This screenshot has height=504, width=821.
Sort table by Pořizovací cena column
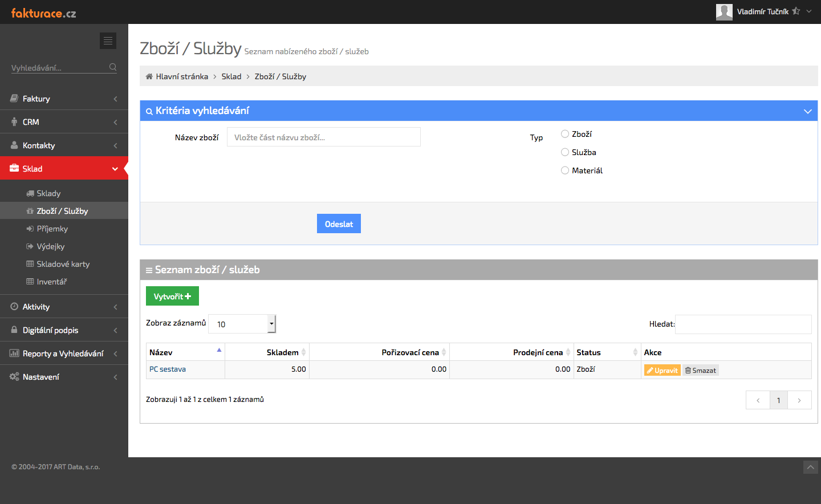point(380,352)
